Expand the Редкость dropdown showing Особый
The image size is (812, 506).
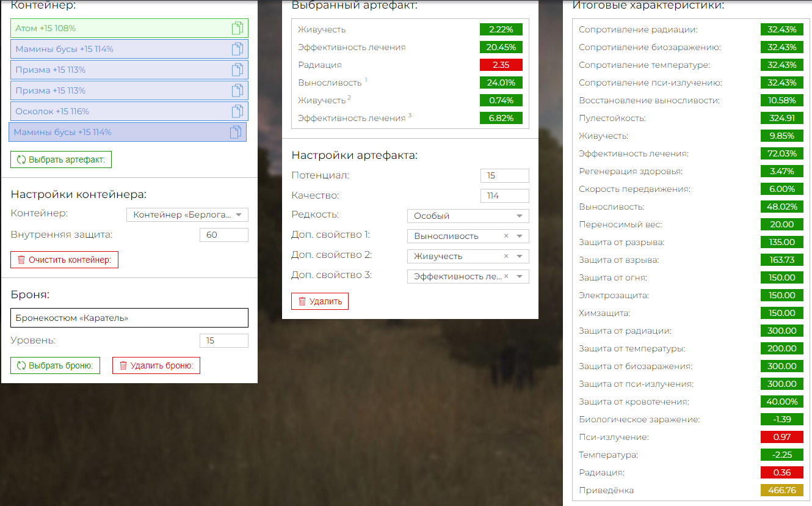(468, 216)
